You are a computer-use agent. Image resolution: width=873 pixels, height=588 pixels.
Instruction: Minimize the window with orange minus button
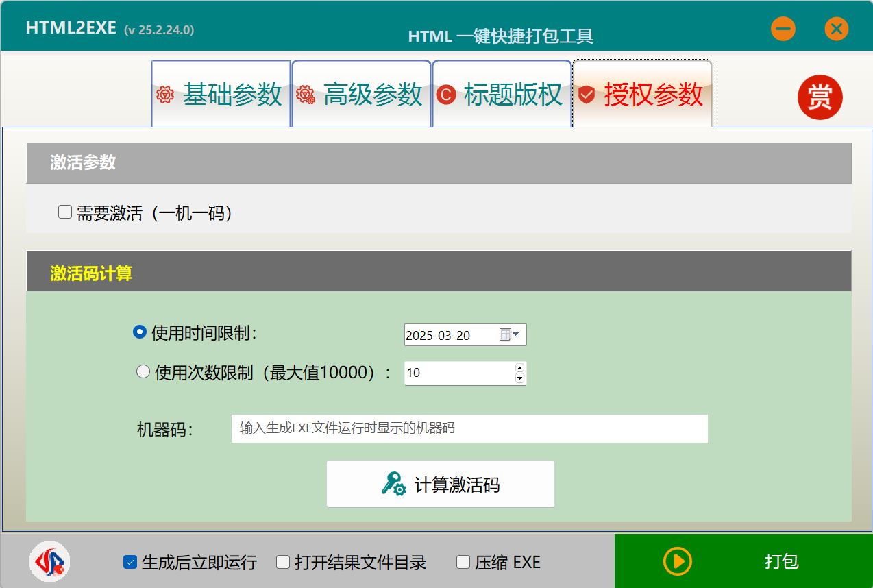point(783,29)
